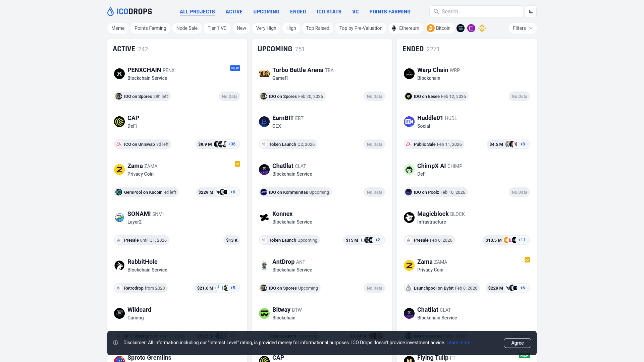Click the ICO Drops droplet logo

click(111, 11)
